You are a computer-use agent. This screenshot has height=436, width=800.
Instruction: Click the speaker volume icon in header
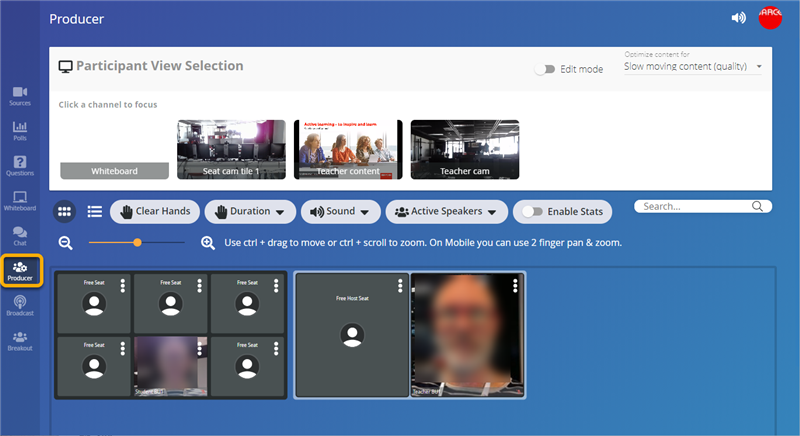738,18
